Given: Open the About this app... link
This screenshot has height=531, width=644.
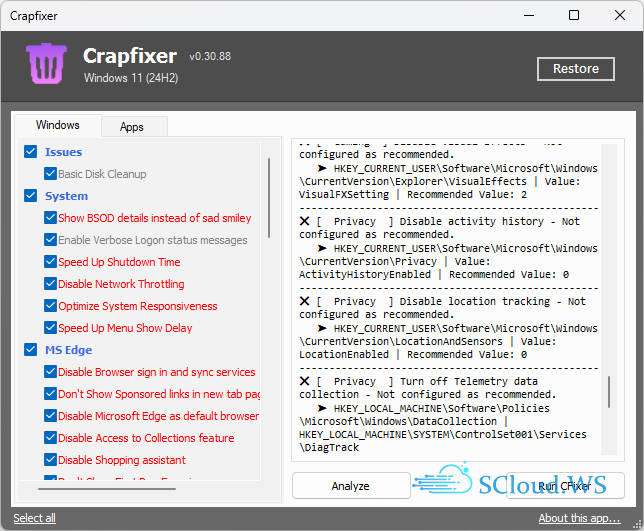Looking at the screenshot, I should (579, 518).
